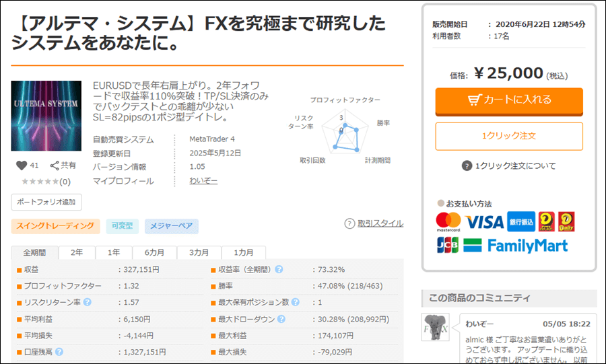Open the わいぞー profile link
This screenshot has height=364, width=606.
203,181
